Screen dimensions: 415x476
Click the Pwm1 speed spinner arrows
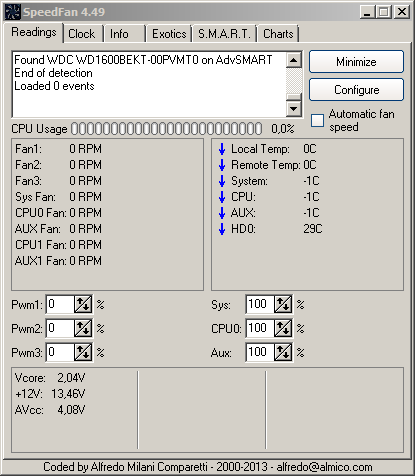(x=83, y=304)
